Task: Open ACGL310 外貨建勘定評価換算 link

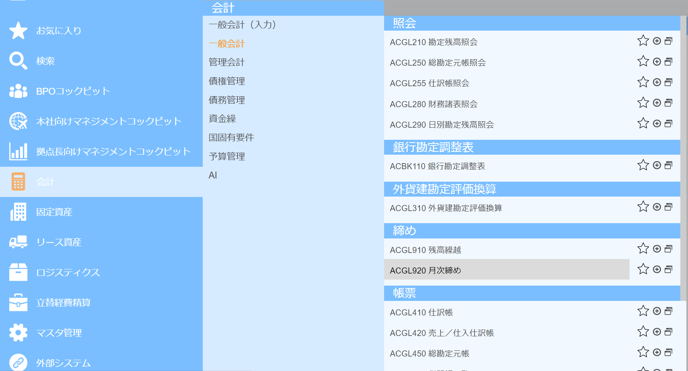Action: [445, 208]
